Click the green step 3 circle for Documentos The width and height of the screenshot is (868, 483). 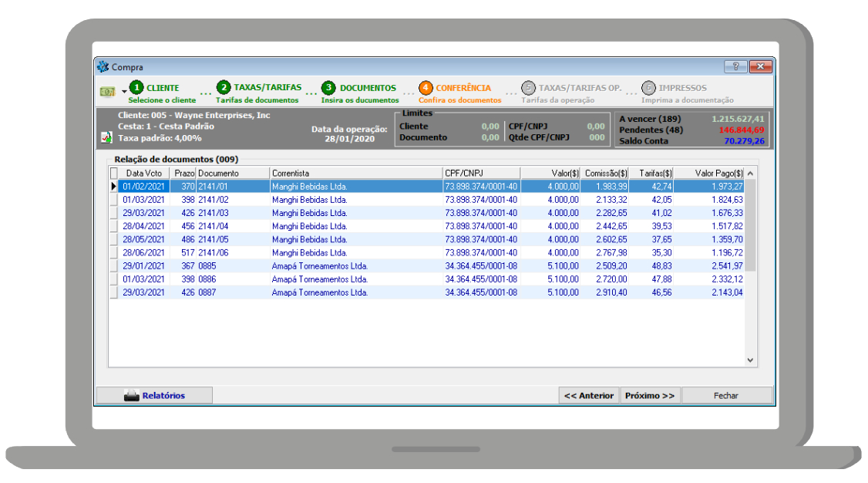329,88
